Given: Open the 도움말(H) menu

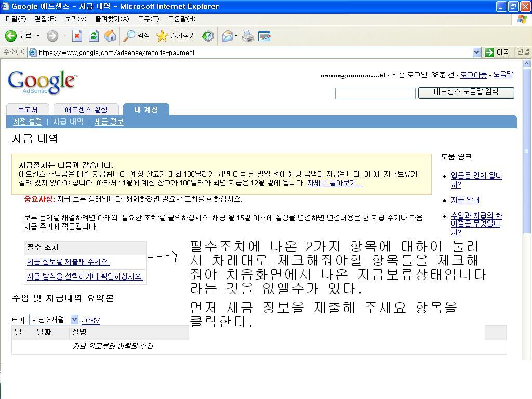Looking at the screenshot, I should [x=181, y=19].
